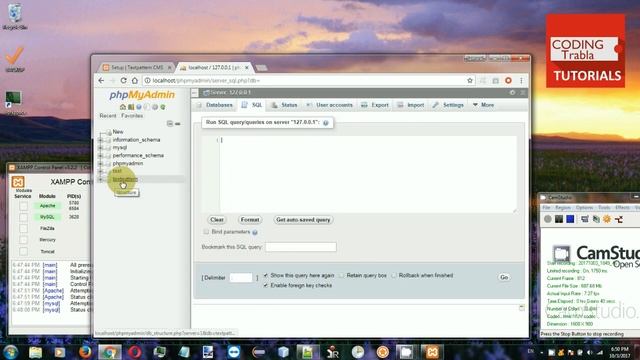Click the green reload navigation panel icon

point(163,107)
